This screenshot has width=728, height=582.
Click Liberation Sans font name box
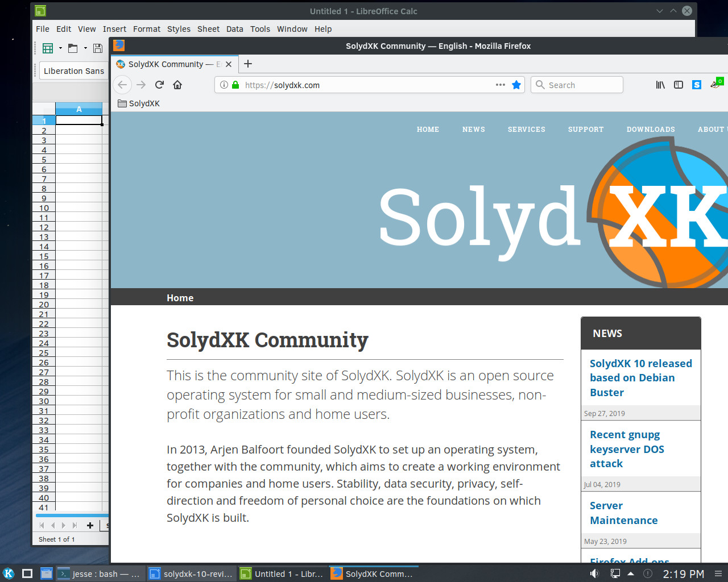pyautogui.click(x=74, y=71)
